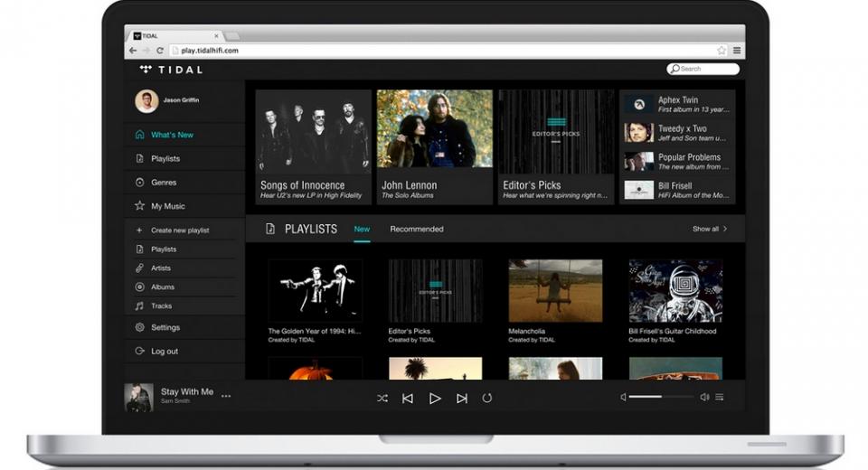Switch to the Recommended playlists tab
The width and height of the screenshot is (868, 470).
tap(417, 230)
